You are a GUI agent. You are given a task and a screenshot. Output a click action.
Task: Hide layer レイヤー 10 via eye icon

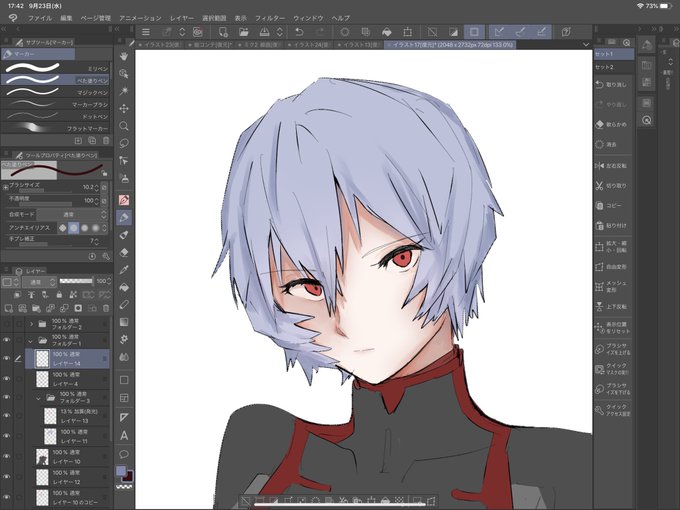[x=7, y=457]
